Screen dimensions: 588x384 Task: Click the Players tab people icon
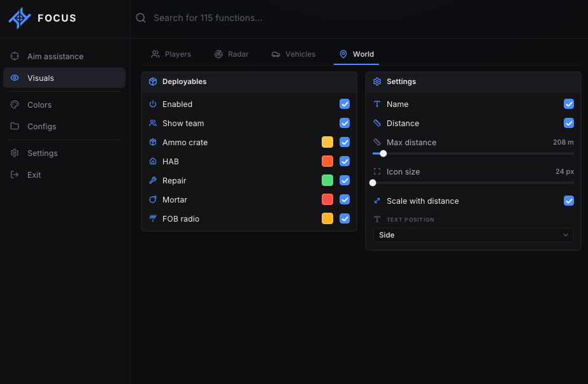(x=155, y=54)
